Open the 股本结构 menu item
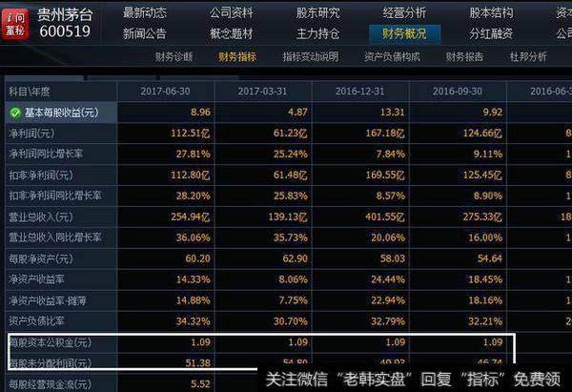 [491, 13]
